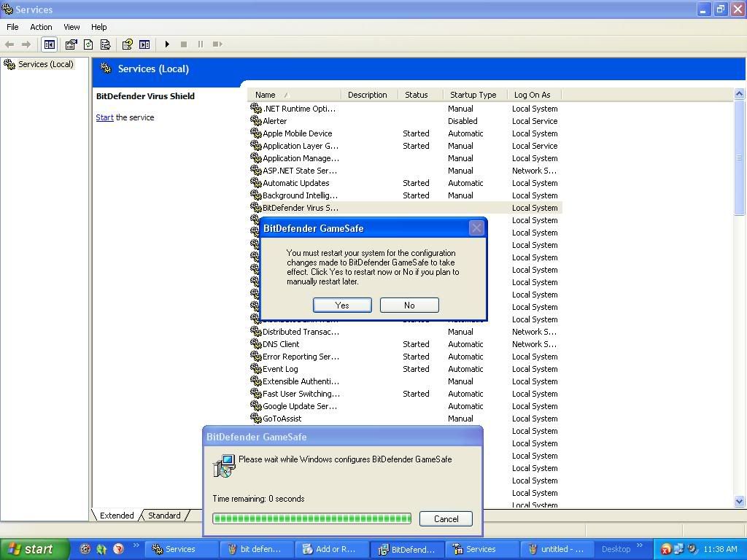Open the 'untitled - ...' taskbar button
Viewport: 747px width, 560px height.
[x=557, y=550]
